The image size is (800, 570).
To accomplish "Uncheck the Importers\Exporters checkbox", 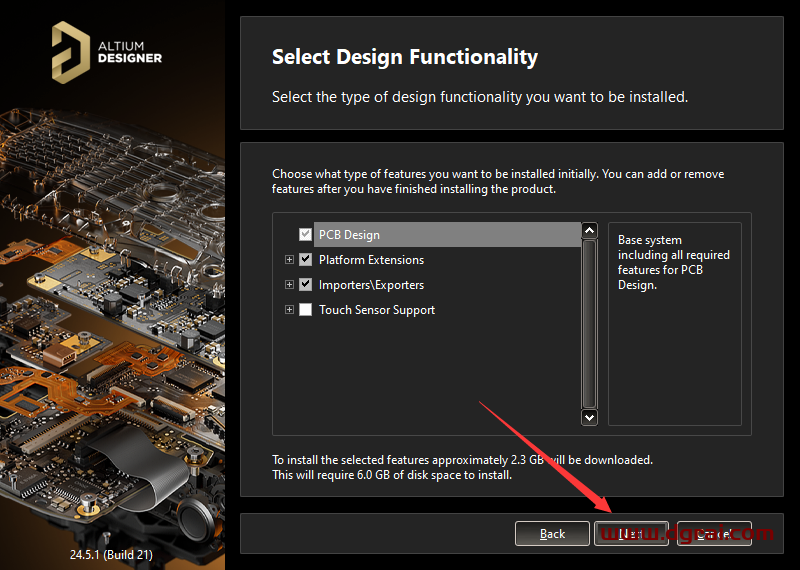I will pyautogui.click(x=305, y=285).
